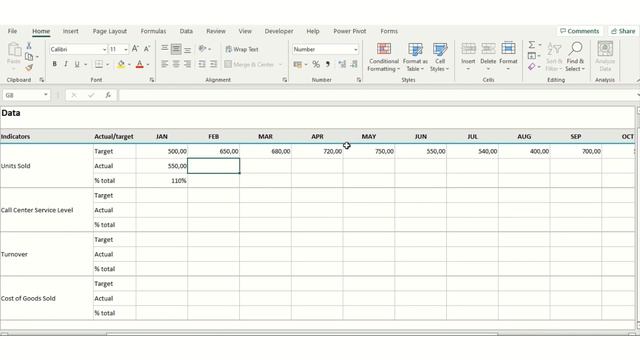Viewport: 640px width, 360px height.
Task: Open the font size dropdown
Action: coord(126,49)
